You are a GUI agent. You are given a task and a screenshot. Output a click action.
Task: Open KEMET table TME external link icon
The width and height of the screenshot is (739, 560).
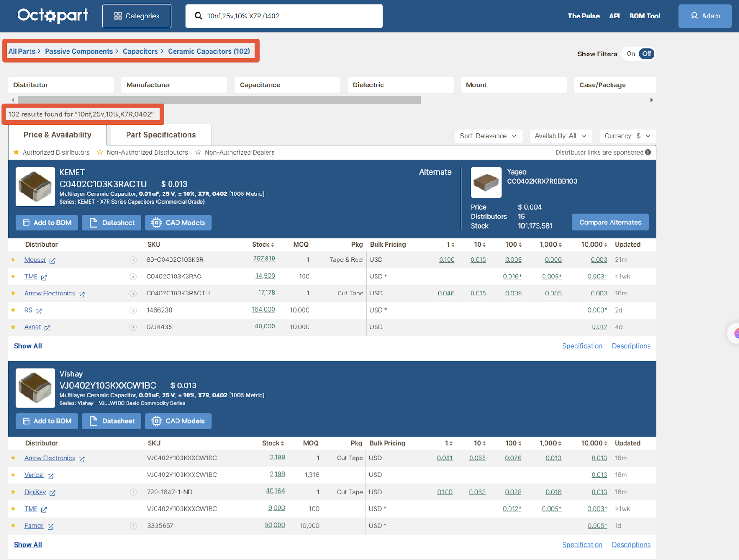[x=44, y=277]
